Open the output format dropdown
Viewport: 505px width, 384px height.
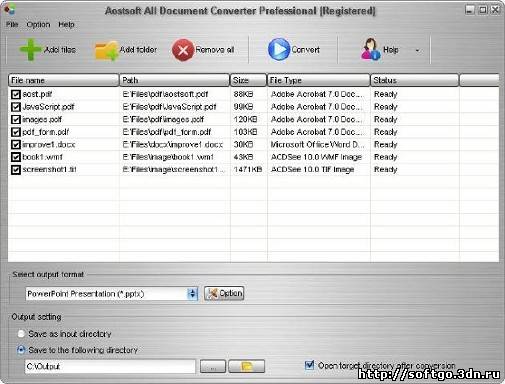pyautogui.click(x=192, y=294)
